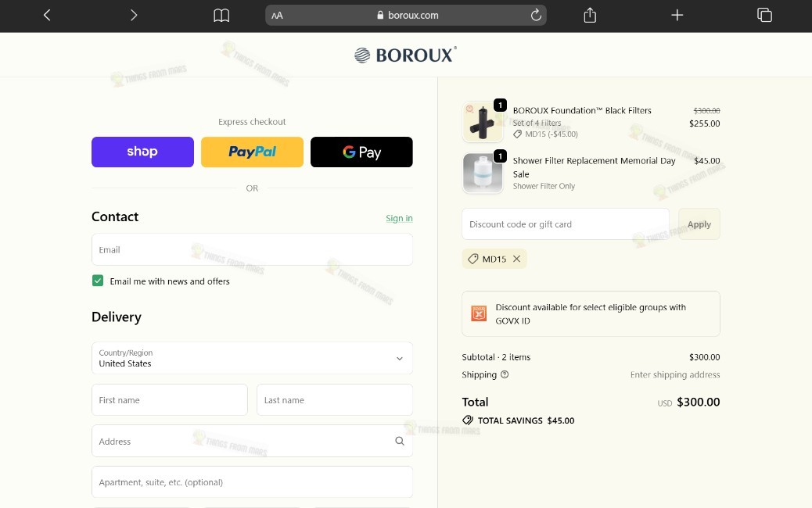Show all tabs with the tabs icon
Image resolution: width=812 pixels, height=508 pixels.
tap(764, 15)
